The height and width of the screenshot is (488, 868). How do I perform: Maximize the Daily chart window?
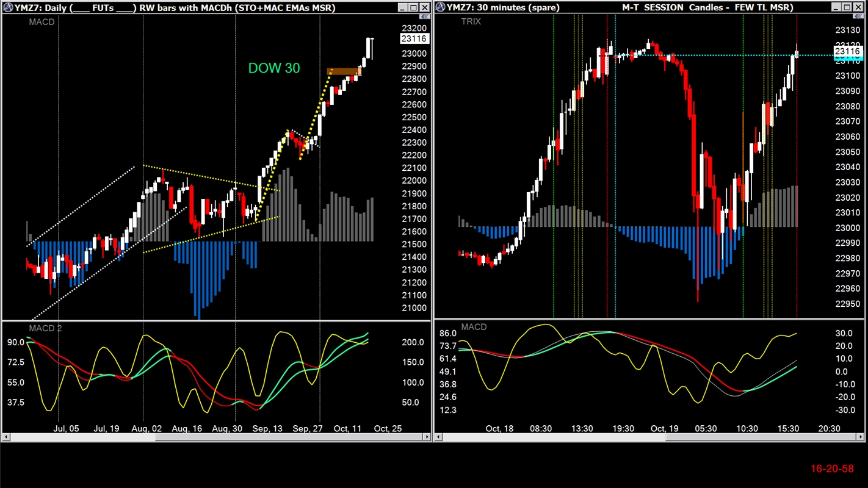(413, 7)
